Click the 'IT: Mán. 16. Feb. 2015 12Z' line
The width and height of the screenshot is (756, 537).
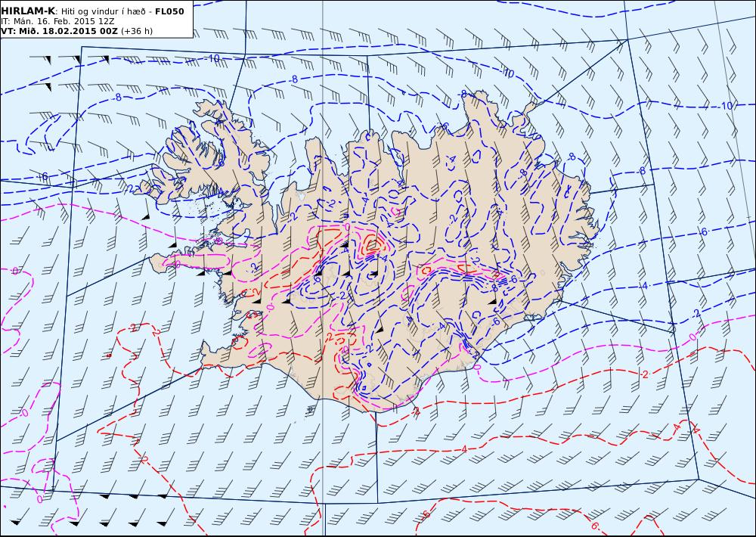(x=57, y=21)
